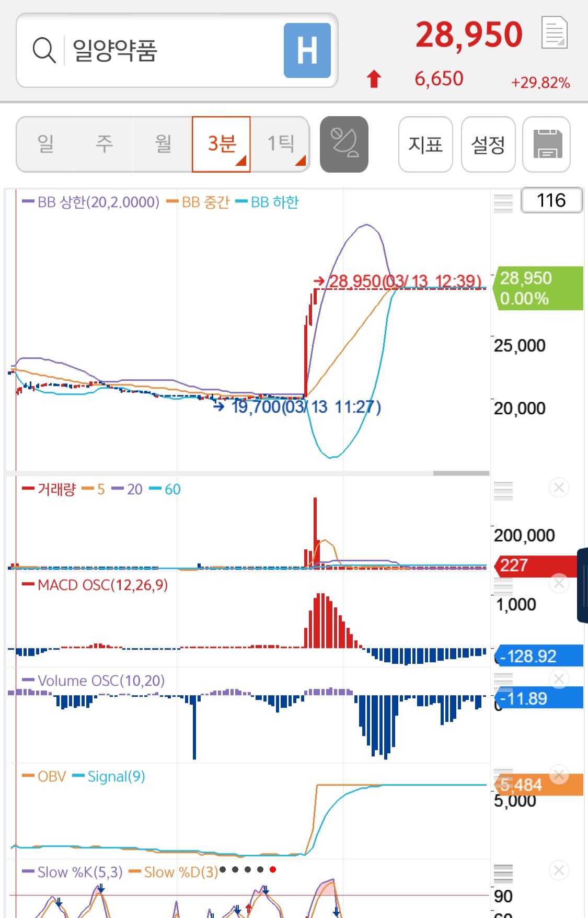The width and height of the screenshot is (588, 918).
Task: Toggle the drawing shapes tool button
Action: pos(344,144)
